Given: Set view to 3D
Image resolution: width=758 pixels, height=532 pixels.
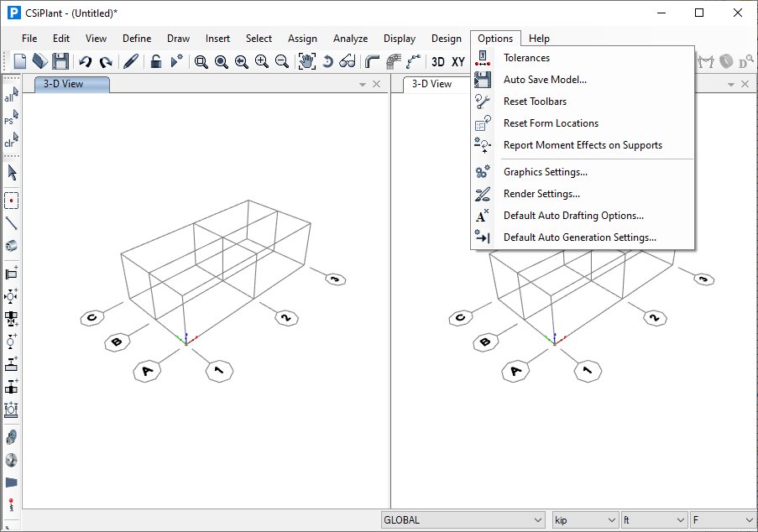Looking at the screenshot, I should point(438,62).
